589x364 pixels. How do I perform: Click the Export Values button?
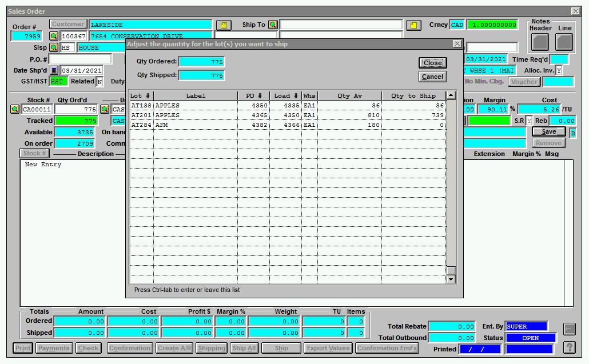[329, 348]
